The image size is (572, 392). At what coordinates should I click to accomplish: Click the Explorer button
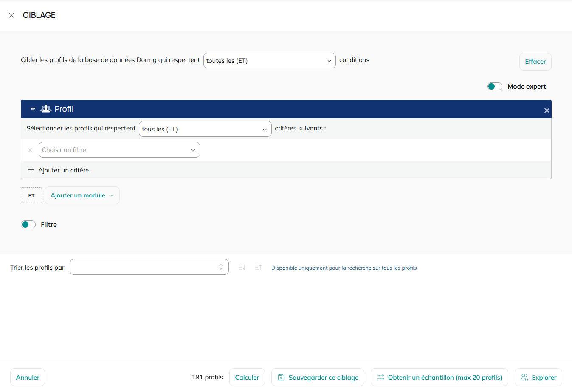click(x=538, y=377)
